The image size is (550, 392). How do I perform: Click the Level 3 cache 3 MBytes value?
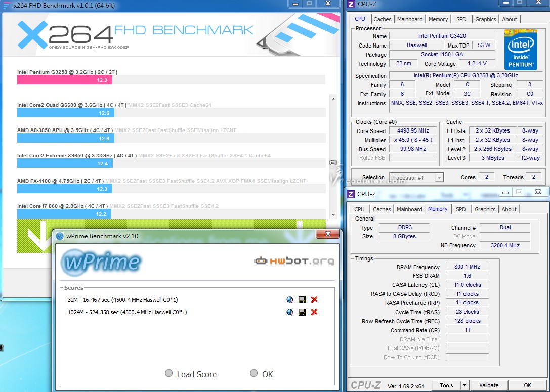click(493, 158)
